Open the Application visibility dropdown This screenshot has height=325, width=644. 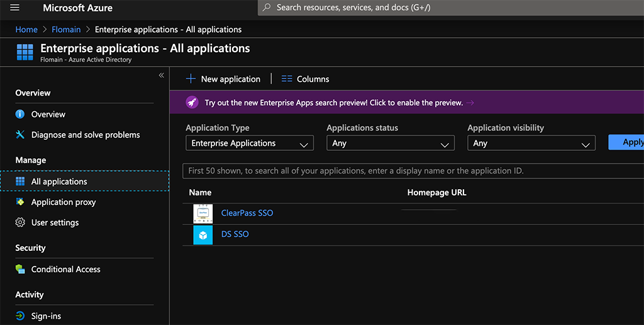click(x=531, y=143)
